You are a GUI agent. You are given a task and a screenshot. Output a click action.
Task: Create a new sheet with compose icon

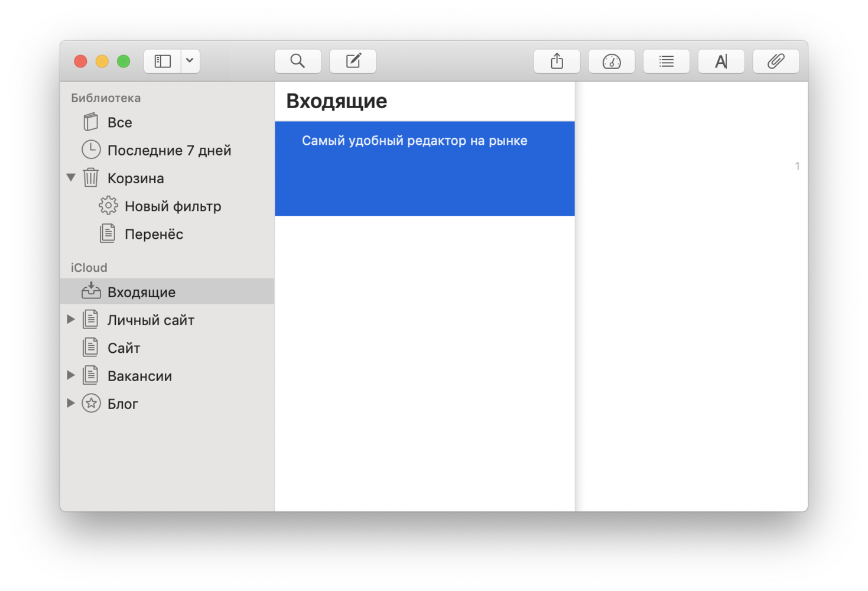(353, 61)
